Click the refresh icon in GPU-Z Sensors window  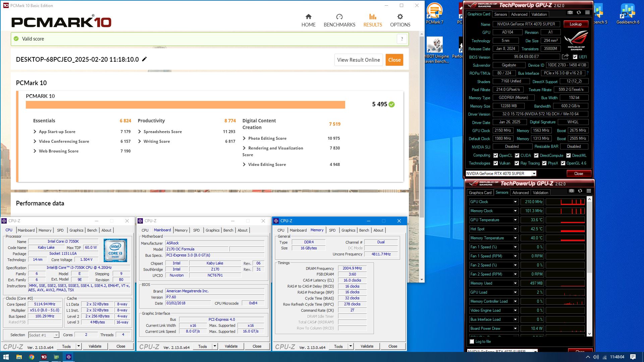tap(580, 191)
